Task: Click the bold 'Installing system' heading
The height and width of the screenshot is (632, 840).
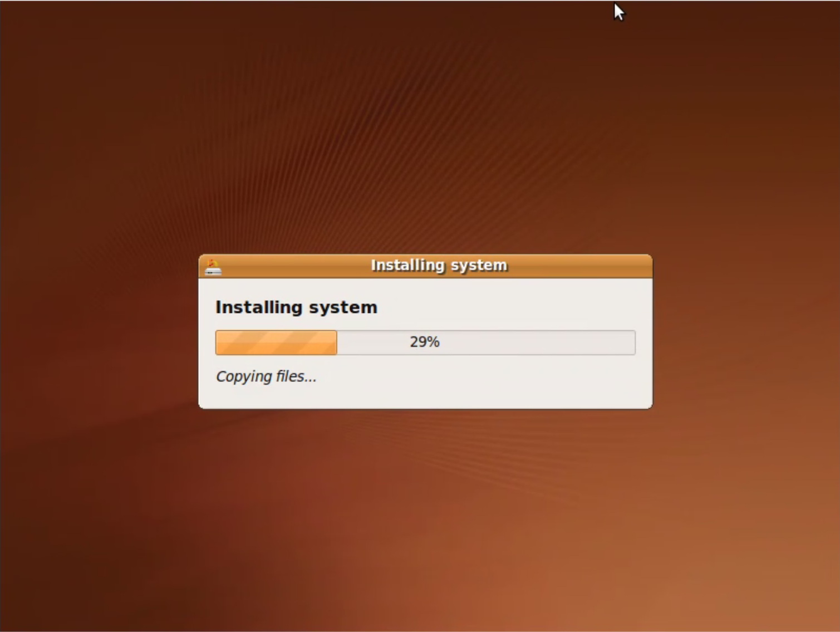Action: [x=296, y=307]
